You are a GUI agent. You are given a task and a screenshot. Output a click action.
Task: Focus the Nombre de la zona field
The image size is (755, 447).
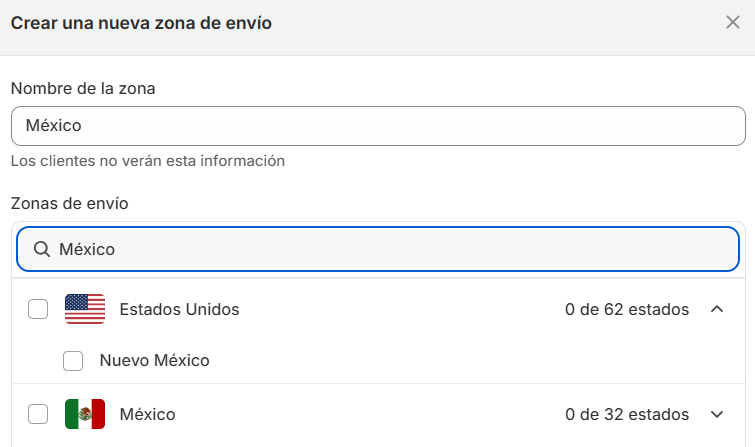(x=378, y=126)
